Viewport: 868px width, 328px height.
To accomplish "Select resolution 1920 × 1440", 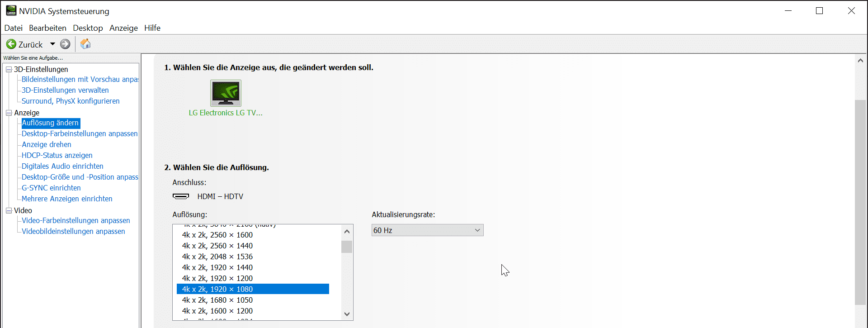I will pos(253,267).
